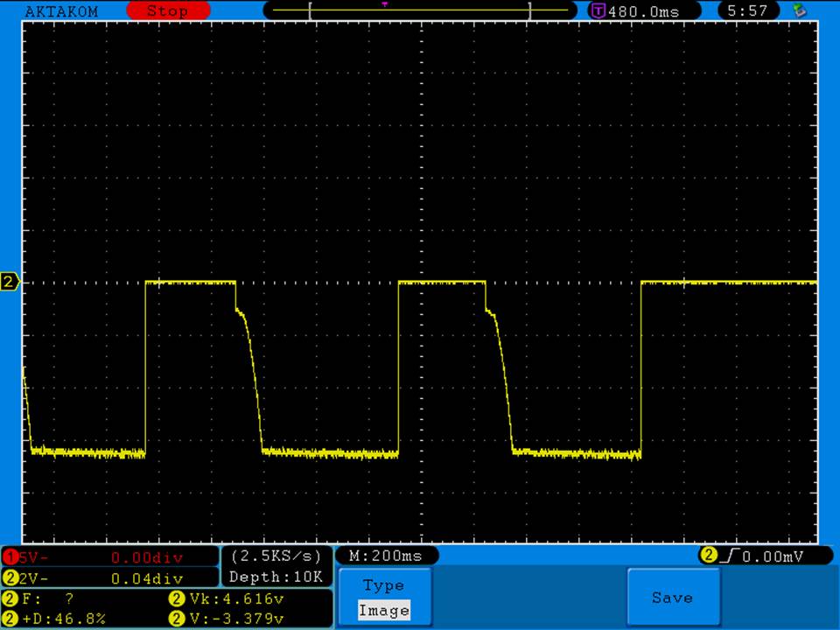
Task: Click the channel 2 ground marker on left edge
Action: pyautogui.click(x=10, y=282)
